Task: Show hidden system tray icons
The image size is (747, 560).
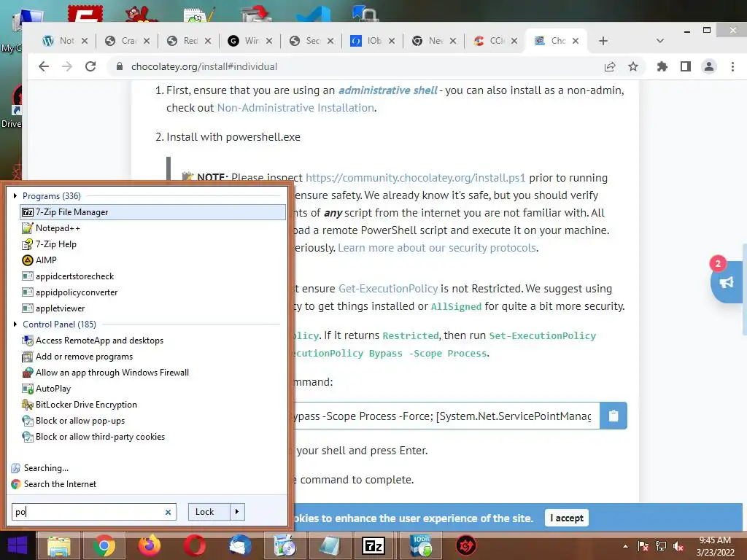Action: coord(625,546)
